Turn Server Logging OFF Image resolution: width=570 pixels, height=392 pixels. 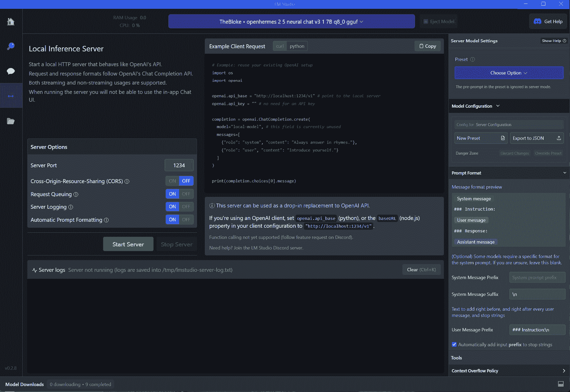186,207
